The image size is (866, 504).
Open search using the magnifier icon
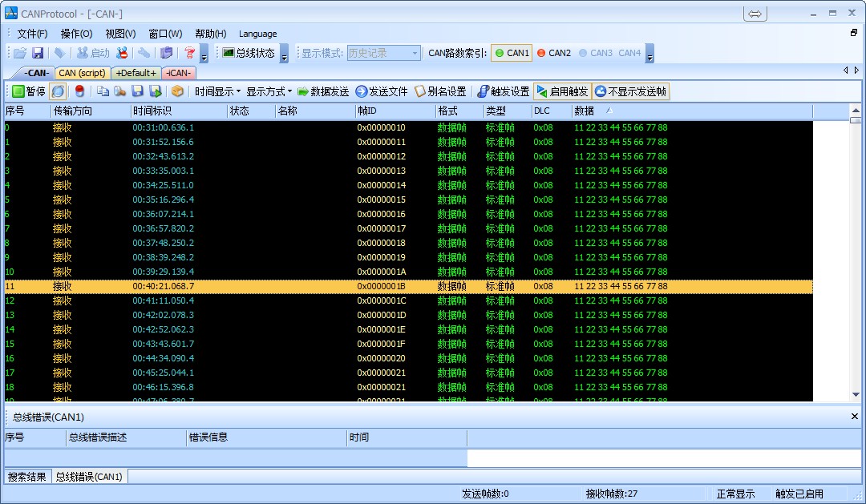pos(119,91)
